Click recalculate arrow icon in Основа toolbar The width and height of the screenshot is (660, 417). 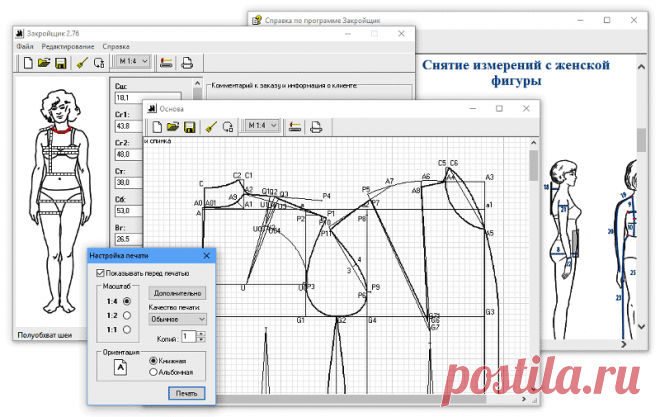(228, 127)
